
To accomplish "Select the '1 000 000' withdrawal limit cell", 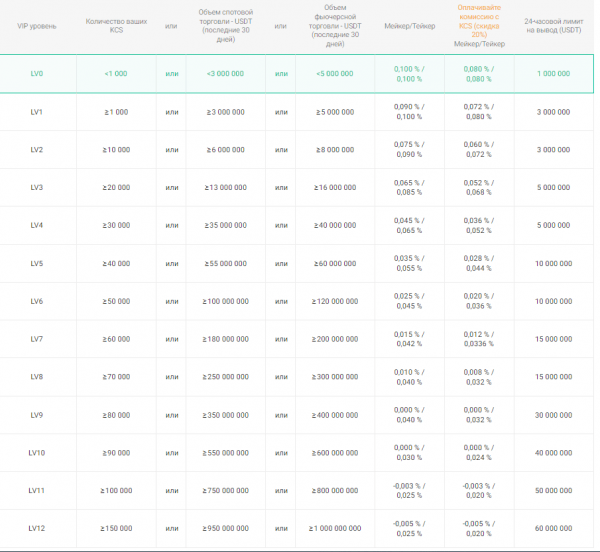I will [x=553, y=73].
